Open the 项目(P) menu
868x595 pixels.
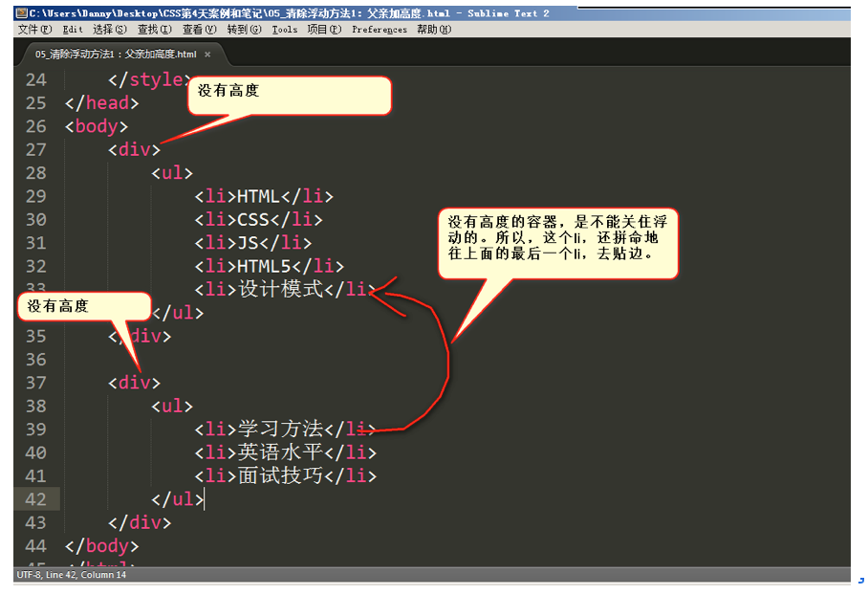[324, 30]
